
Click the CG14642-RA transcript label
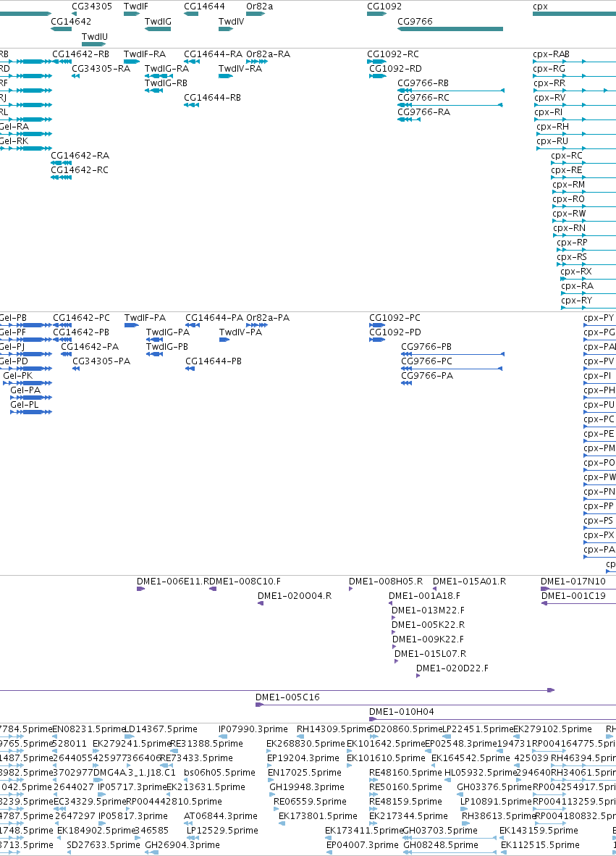(80, 156)
